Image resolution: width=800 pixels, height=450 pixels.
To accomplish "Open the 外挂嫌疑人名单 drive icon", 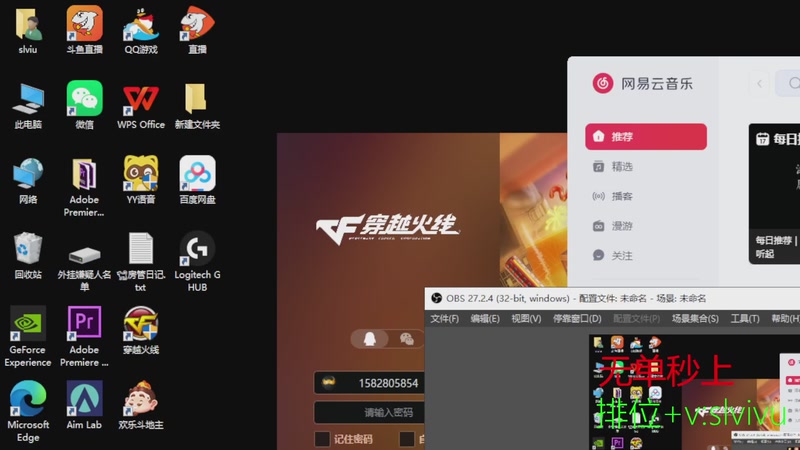I will point(85,254).
